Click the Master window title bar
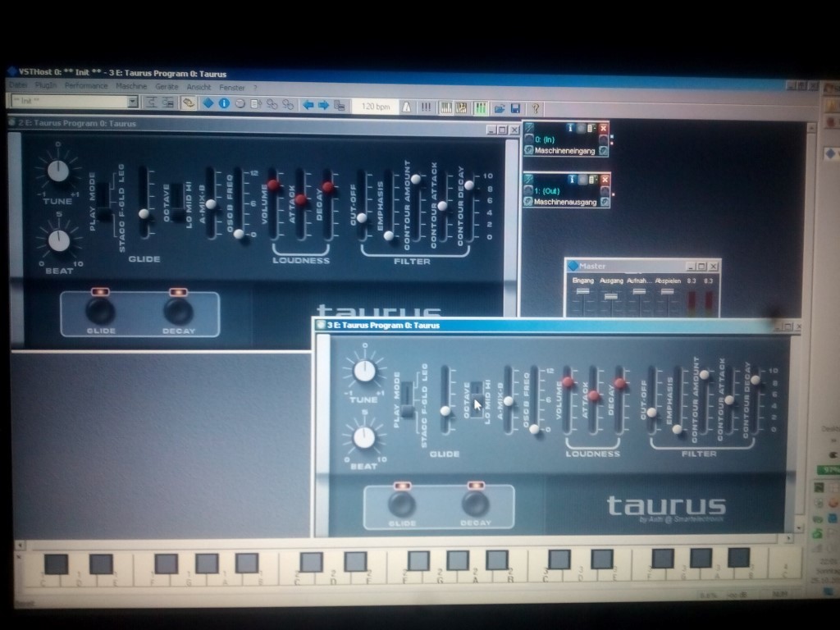 [x=641, y=266]
